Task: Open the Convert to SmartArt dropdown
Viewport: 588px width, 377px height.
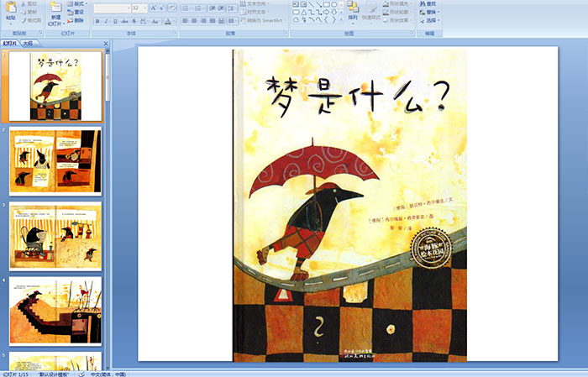Action: pos(263,20)
